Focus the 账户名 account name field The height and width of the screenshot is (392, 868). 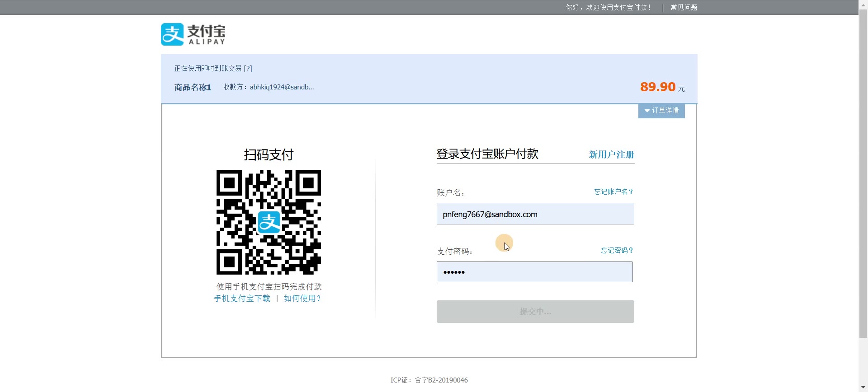535,214
